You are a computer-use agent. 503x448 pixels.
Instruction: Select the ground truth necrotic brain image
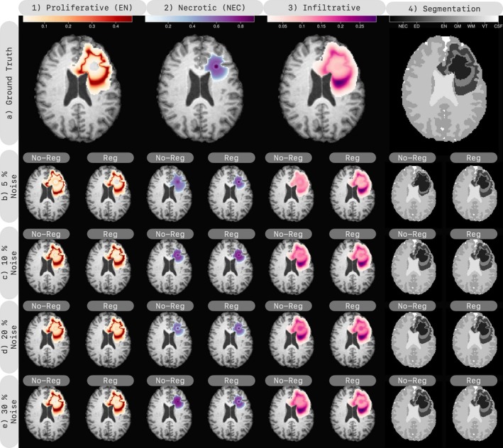200,89
